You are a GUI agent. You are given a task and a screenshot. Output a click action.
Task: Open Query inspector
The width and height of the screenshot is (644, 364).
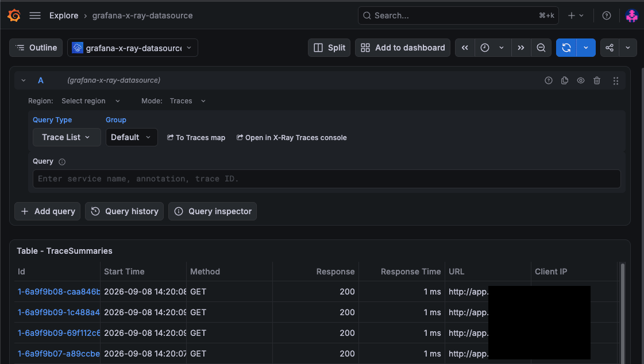(x=213, y=211)
